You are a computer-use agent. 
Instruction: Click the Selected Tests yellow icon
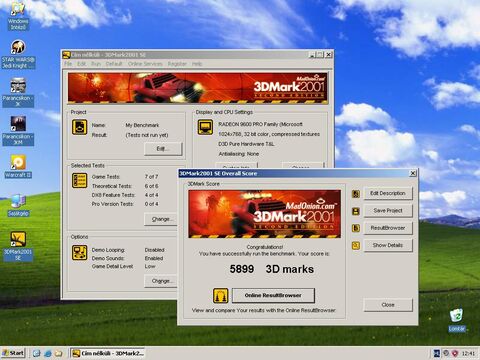point(80,180)
